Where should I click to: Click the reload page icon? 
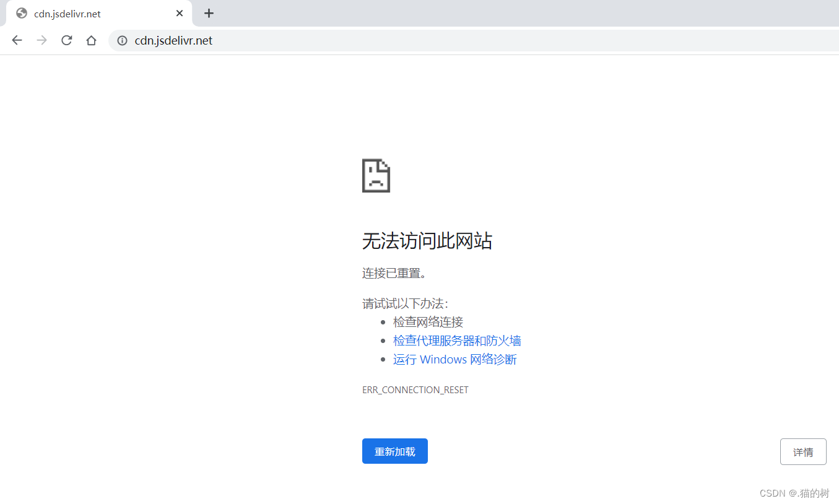66,40
